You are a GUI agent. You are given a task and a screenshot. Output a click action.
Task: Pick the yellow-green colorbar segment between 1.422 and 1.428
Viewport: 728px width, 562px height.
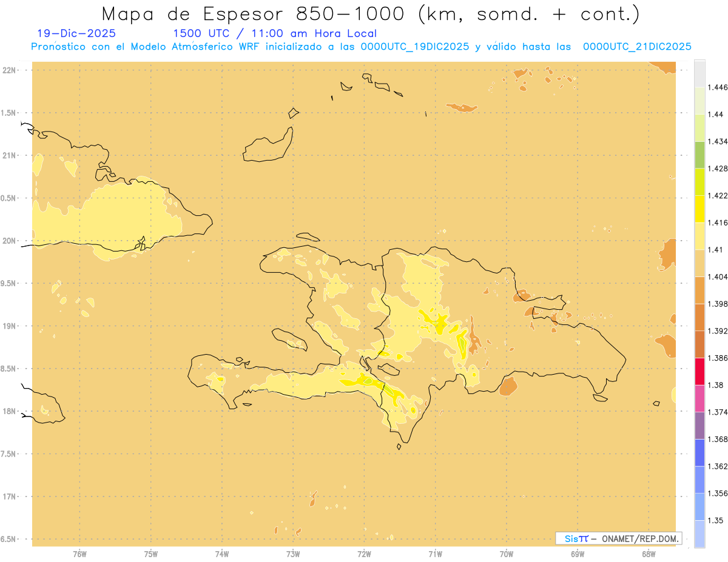click(x=699, y=182)
